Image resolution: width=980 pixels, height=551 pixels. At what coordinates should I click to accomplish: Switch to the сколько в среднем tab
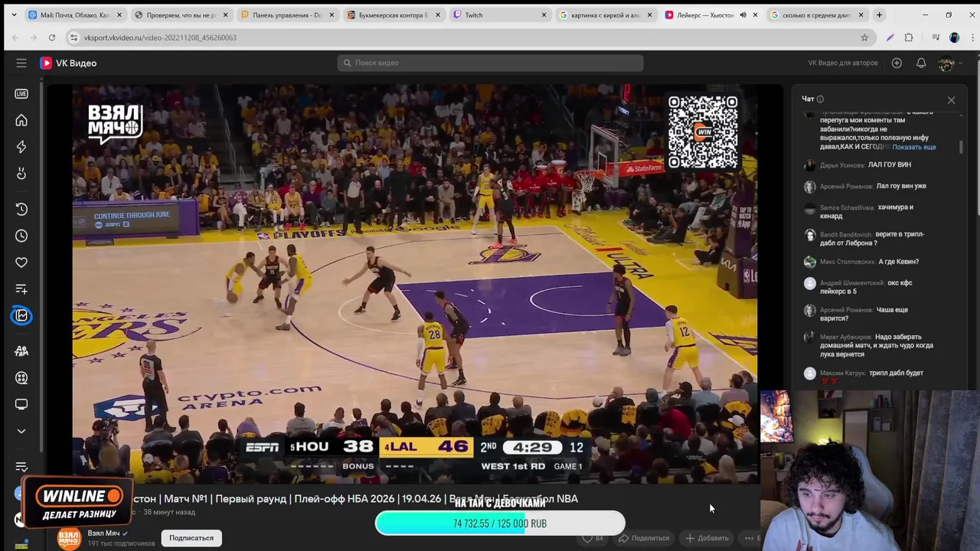tap(816, 15)
